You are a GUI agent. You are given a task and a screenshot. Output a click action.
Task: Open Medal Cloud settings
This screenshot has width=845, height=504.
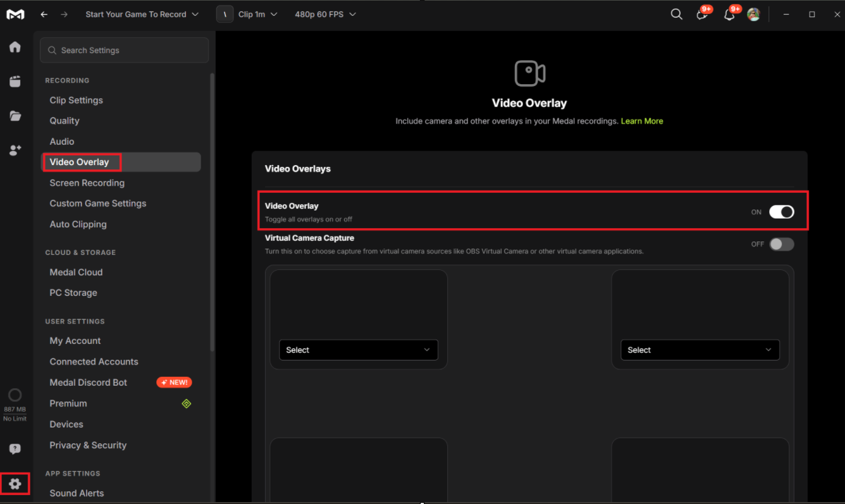(121, 272)
